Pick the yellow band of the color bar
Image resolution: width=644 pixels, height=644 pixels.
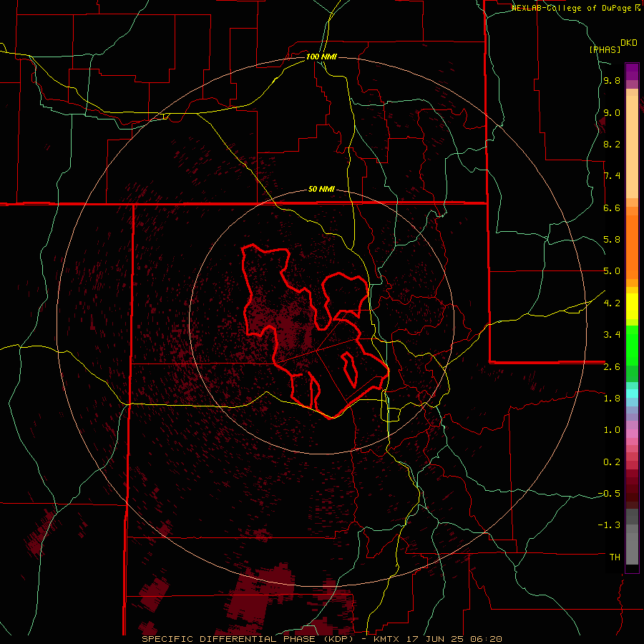coord(632,306)
